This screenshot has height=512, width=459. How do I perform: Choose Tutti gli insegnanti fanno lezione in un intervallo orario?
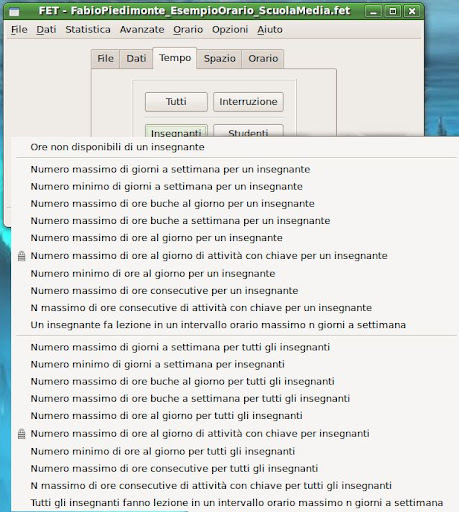[x=237, y=503]
